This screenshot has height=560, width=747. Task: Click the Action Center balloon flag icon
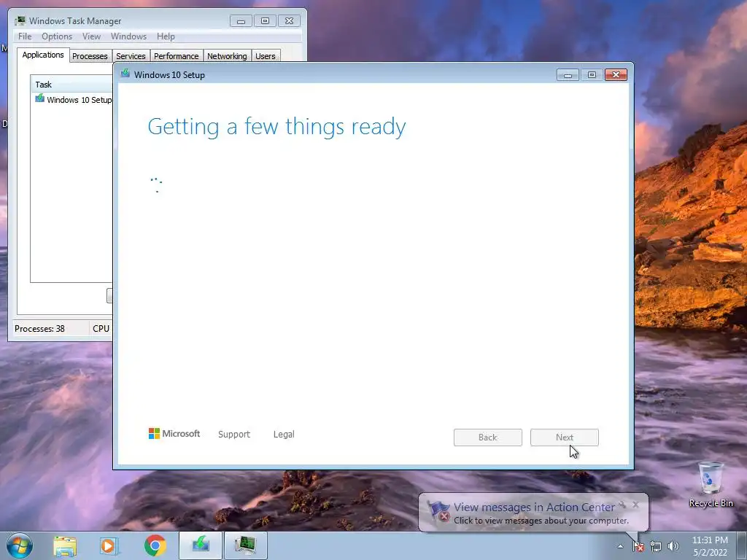pos(438,512)
